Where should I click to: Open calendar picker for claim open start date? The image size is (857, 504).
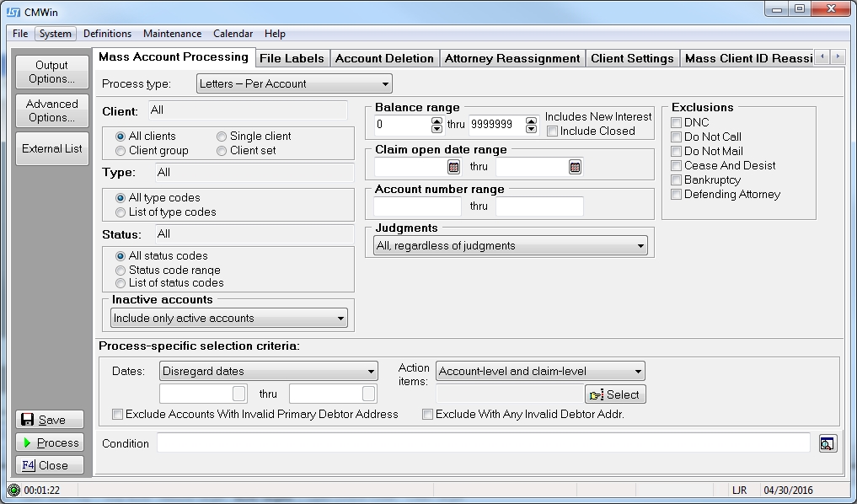(453, 168)
